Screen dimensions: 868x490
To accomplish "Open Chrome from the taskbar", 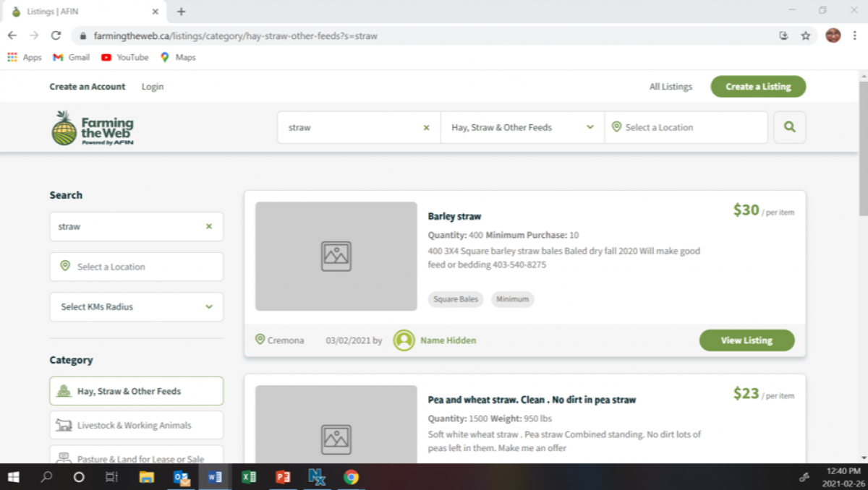I will (x=351, y=477).
